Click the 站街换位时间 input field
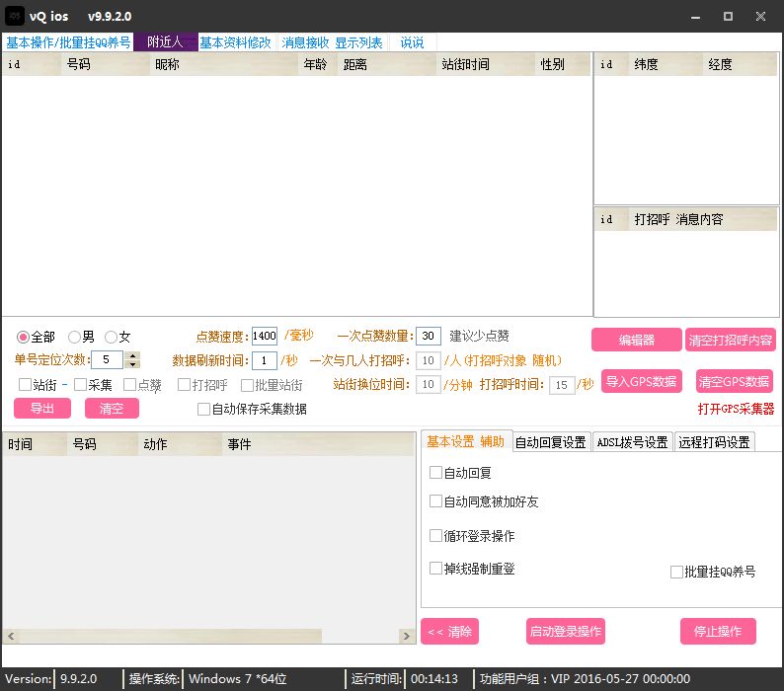Image resolution: width=784 pixels, height=691 pixels. (428, 385)
